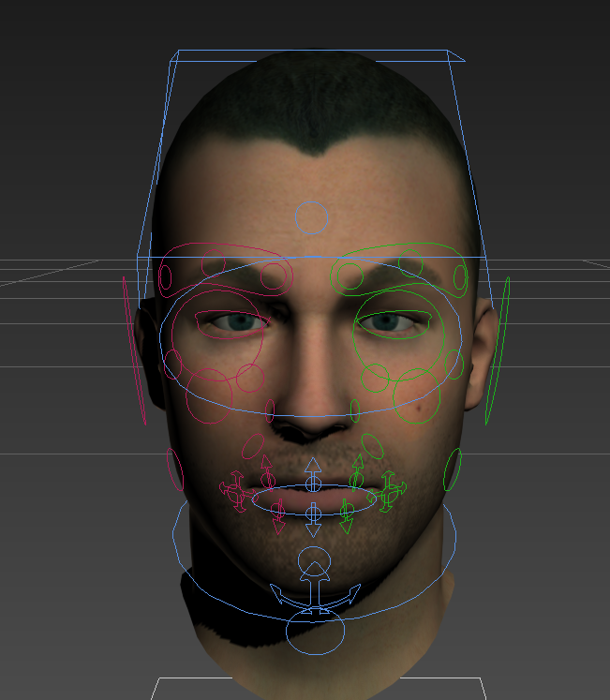Click the pink thin ellipse beside the ear
The image size is (610, 700).
coord(135,350)
